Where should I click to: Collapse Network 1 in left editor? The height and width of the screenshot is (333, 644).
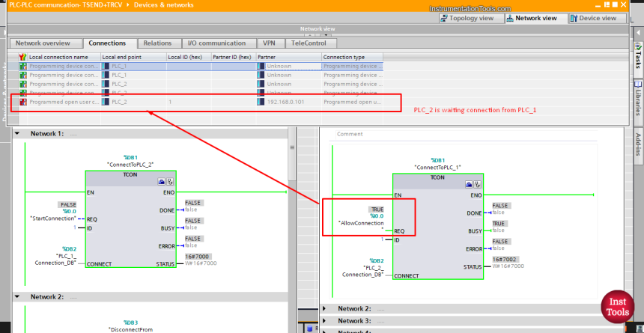(x=17, y=134)
